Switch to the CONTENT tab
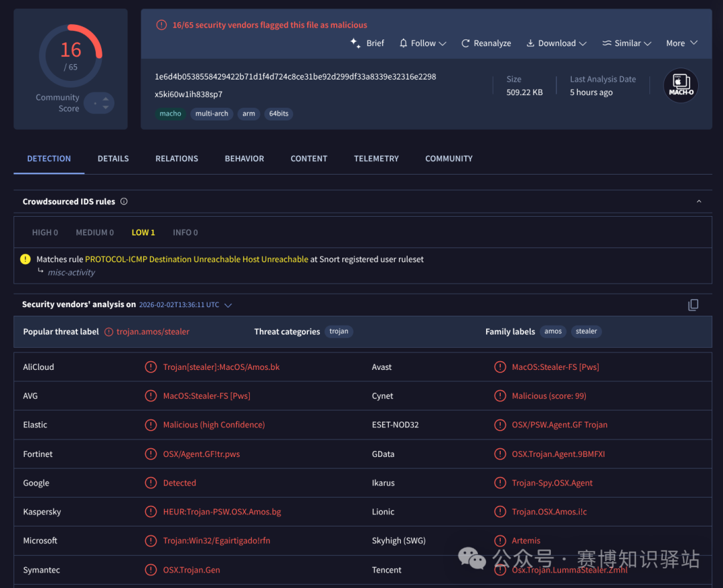The height and width of the screenshot is (588, 723). pos(309,159)
